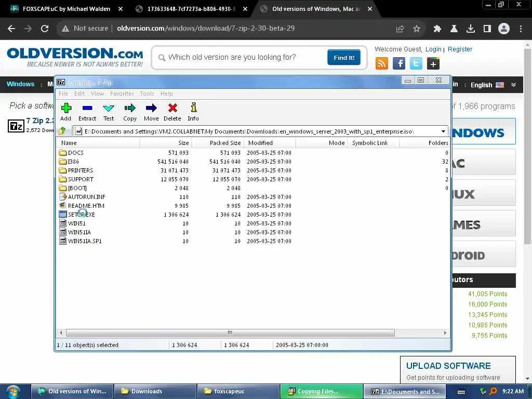Click the right scroll arrow in 7-Zip
This screenshot has height=399, width=532.
click(x=445, y=333)
